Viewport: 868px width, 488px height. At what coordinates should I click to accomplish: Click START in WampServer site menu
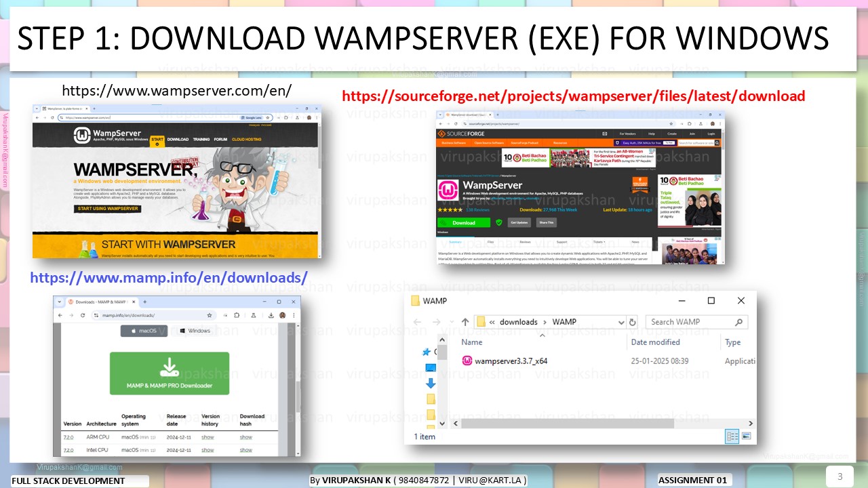157,140
